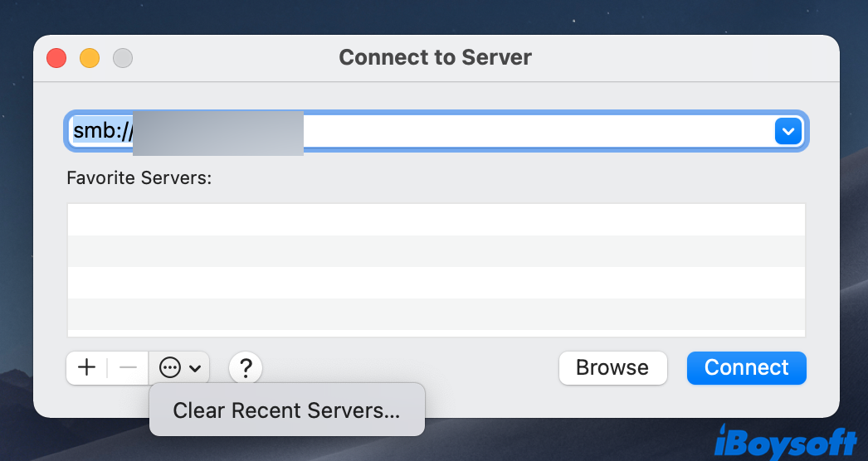Screen dimensions: 868x461
Task: Open the ellipsis action menu button
Action: click(x=179, y=367)
